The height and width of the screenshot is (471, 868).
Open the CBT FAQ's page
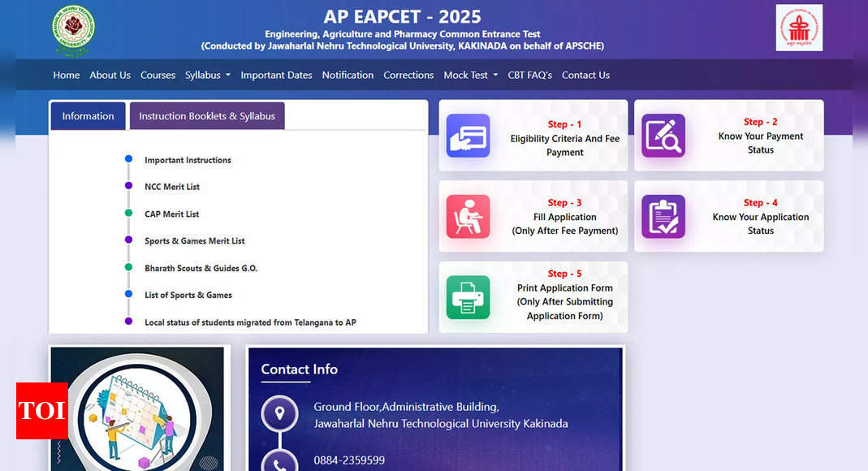(x=529, y=76)
